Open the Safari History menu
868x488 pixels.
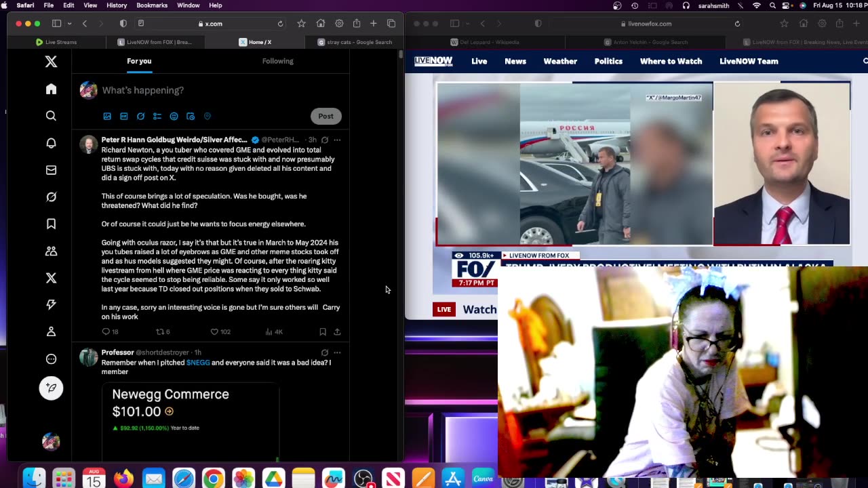pyautogui.click(x=117, y=5)
